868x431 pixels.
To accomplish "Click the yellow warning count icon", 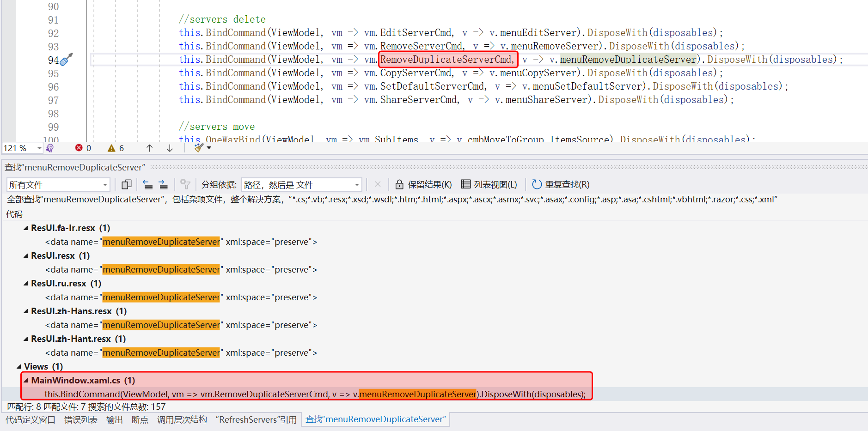I will click(x=111, y=148).
